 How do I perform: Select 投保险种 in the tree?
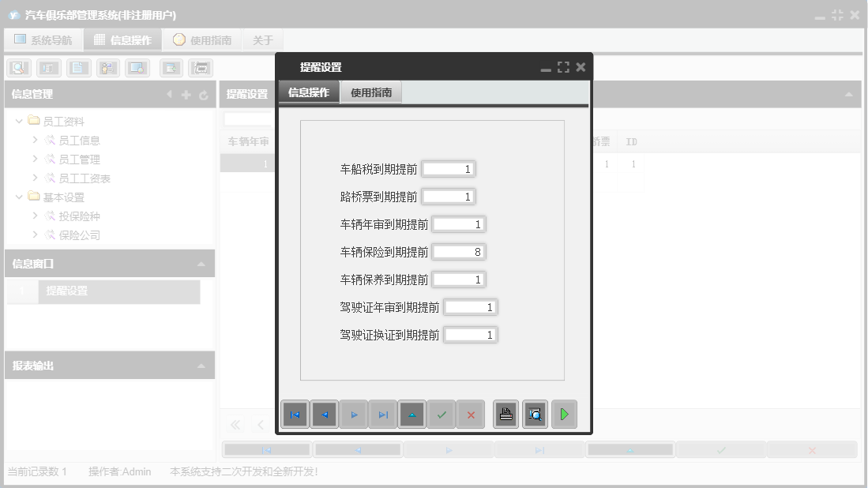[x=79, y=216]
